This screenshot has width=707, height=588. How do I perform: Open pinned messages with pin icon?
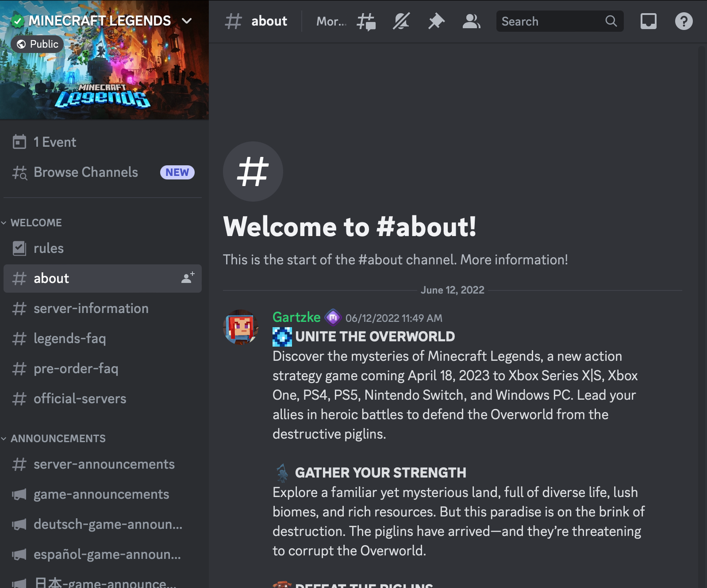436,22
